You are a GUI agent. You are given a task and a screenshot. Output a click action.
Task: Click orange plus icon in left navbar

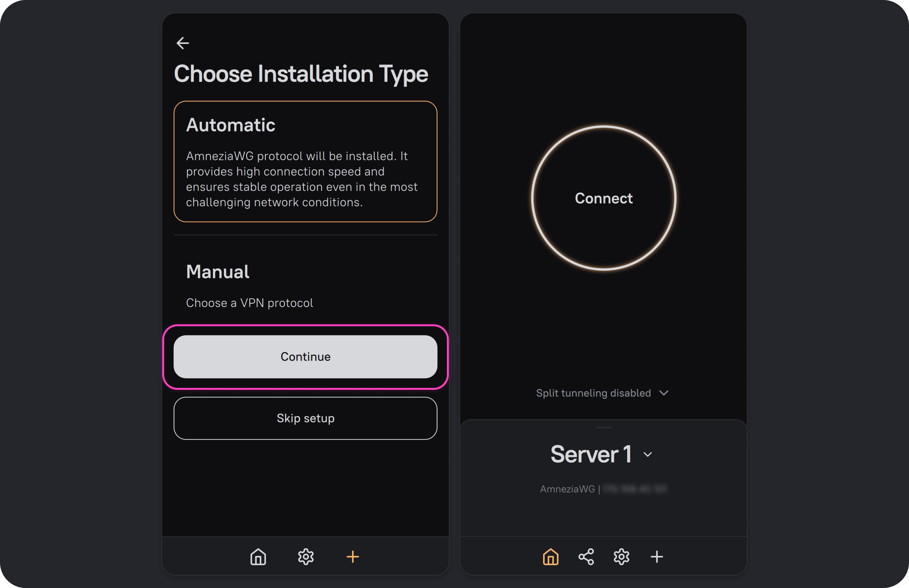(353, 557)
